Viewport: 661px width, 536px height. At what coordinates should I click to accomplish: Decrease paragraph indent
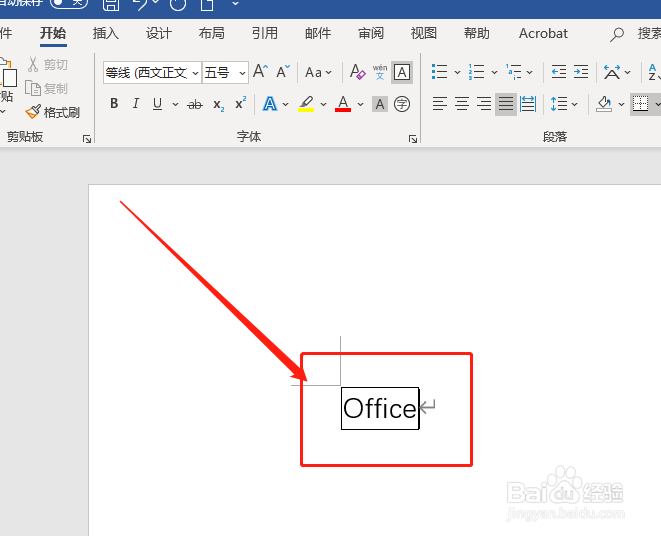559,72
